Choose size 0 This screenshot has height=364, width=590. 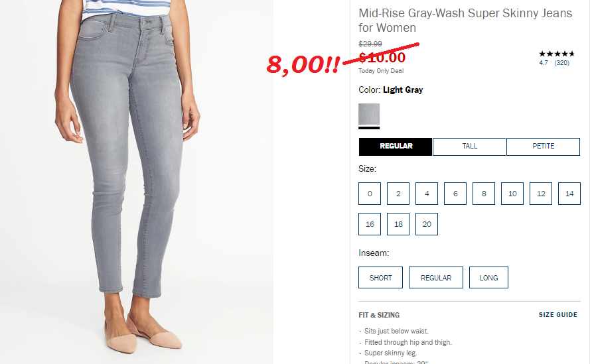click(370, 194)
